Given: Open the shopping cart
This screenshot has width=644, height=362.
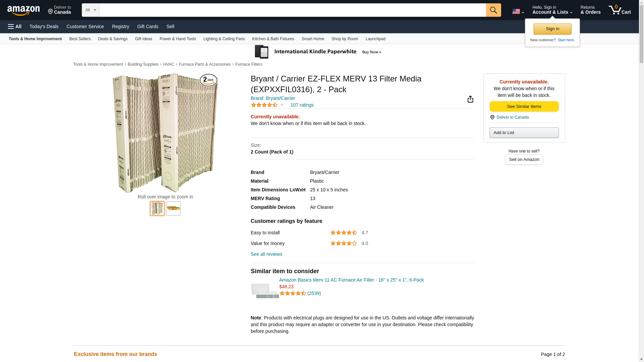Looking at the screenshot, I should (x=620, y=10).
